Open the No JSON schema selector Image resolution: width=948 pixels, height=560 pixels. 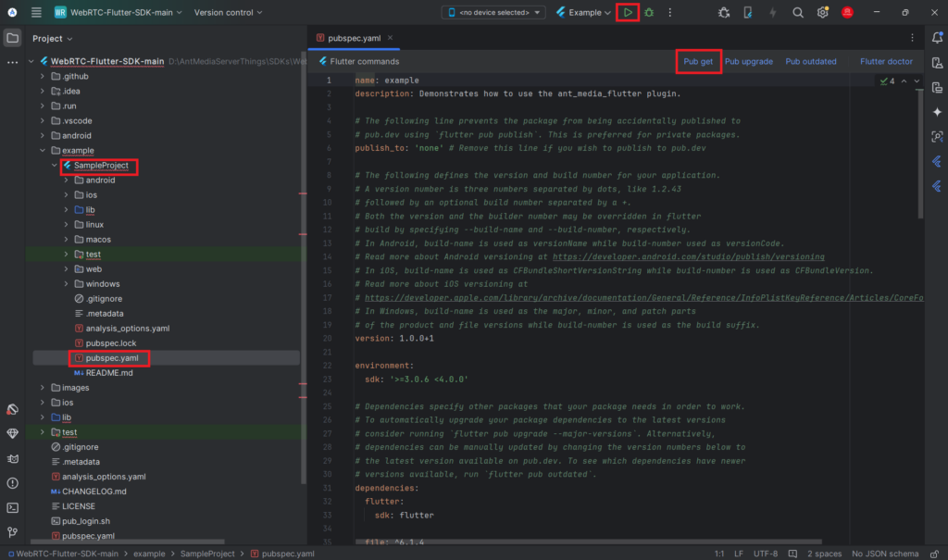[x=885, y=554]
